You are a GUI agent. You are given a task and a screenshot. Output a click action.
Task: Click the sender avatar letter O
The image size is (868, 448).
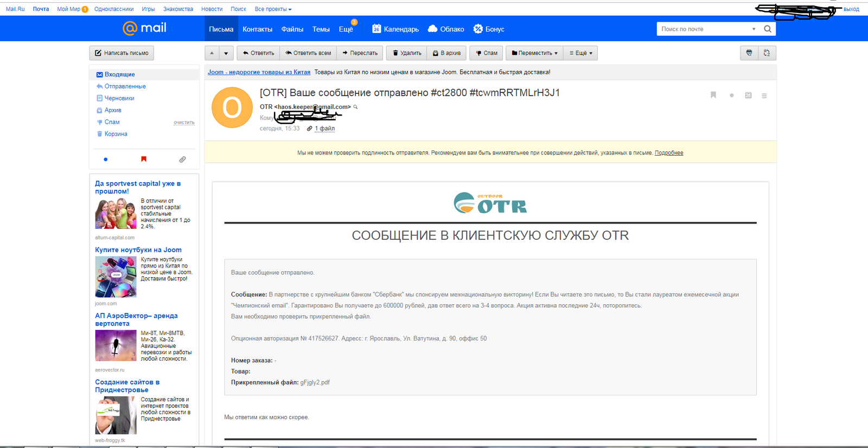coord(232,107)
